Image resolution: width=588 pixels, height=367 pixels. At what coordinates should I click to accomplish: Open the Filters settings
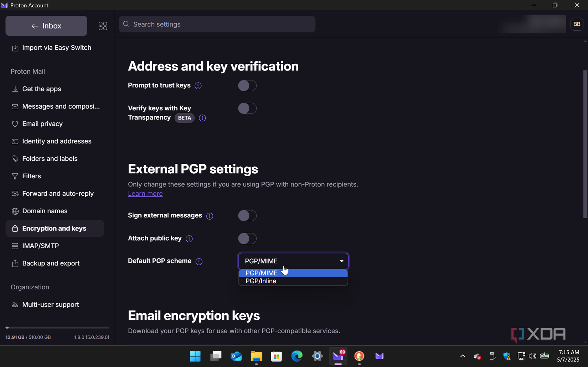(x=31, y=176)
